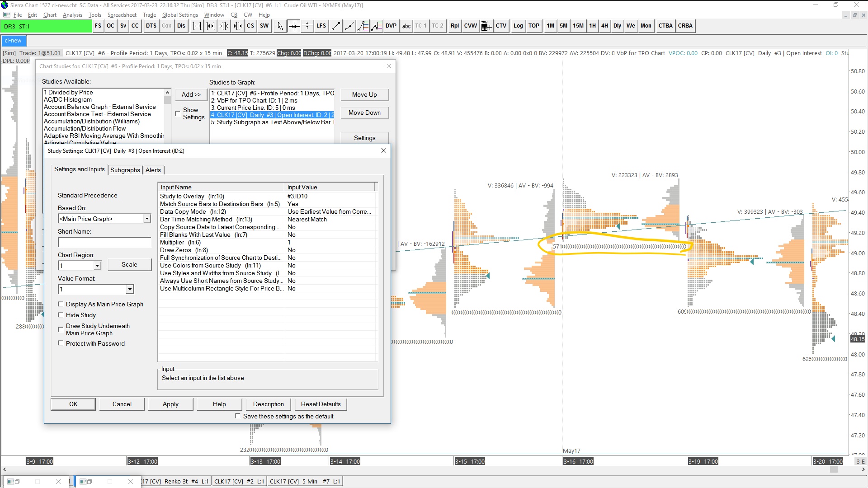Viewport: 868px width, 488px height.
Task: Switch to the Subgraphs tab
Action: [125, 170]
